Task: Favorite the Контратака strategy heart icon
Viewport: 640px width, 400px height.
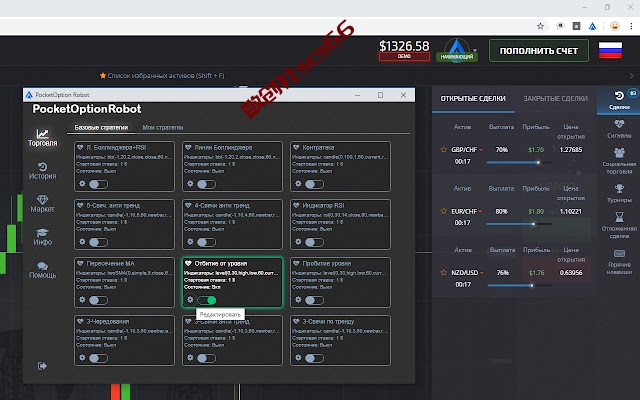Action: click(296, 147)
